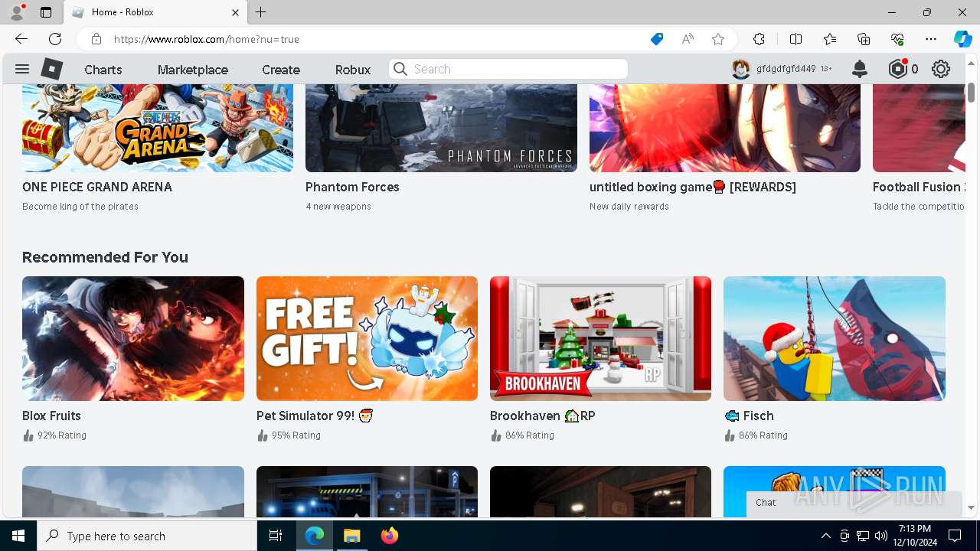Open the Windows notification center

[955, 536]
